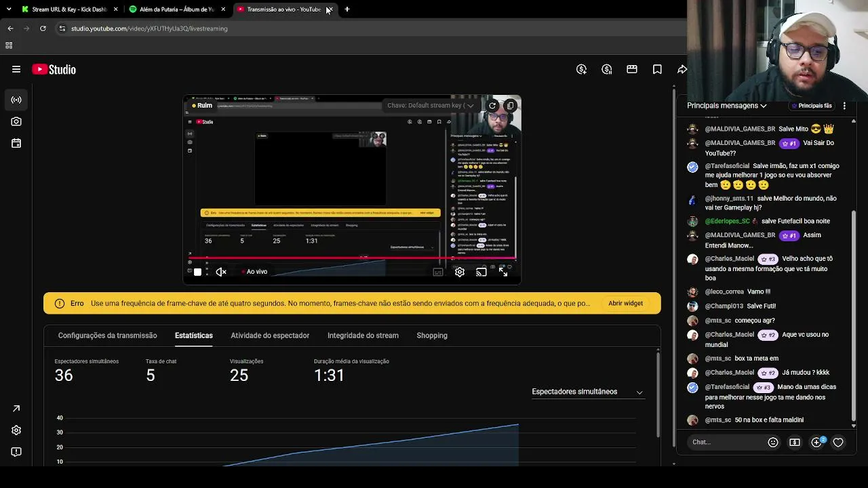Jump to Ao vivo live position
868x488 pixels.
(x=254, y=272)
